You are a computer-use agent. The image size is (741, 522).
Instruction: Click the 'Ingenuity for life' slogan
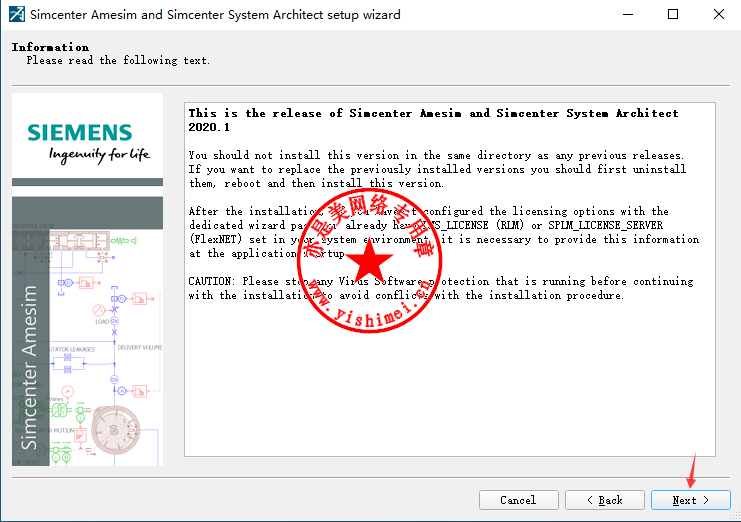[x=99, y=155]
